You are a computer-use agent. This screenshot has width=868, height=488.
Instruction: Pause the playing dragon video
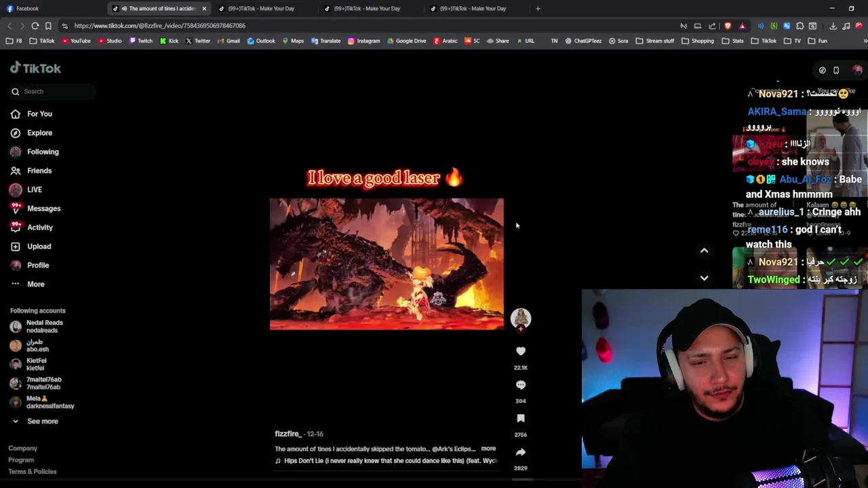(387, 264)
